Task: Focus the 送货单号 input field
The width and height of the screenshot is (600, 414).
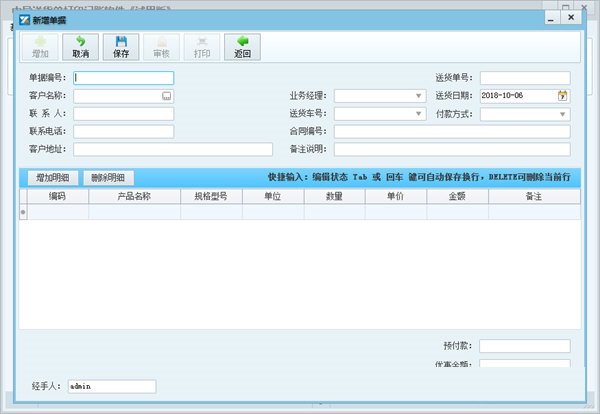Action: [x=525, y=78]
